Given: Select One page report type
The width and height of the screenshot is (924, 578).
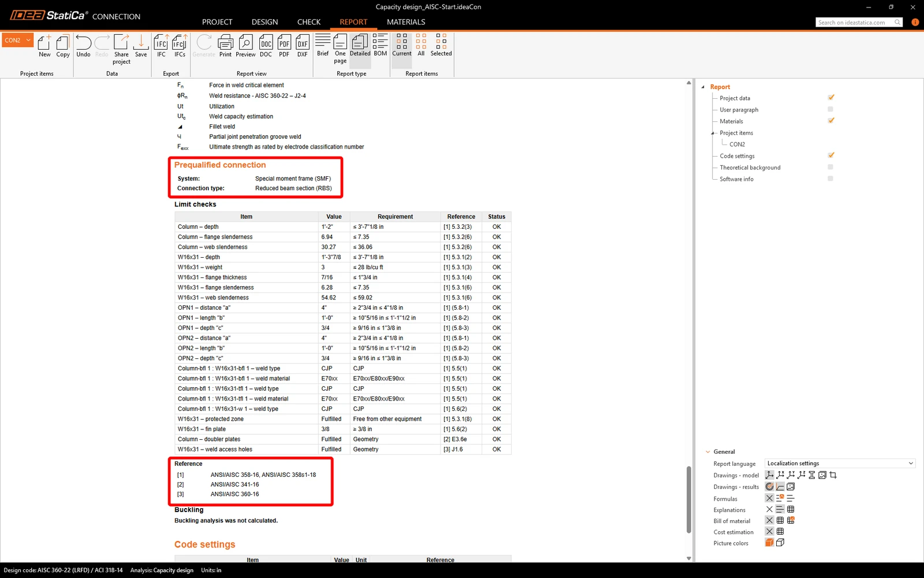Looking at the screenshot, I should point(340,49).
